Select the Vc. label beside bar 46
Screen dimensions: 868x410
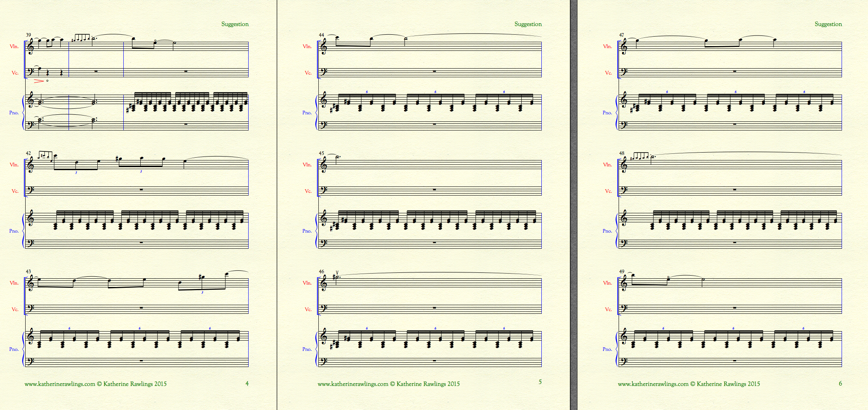(x=308, y=309)
